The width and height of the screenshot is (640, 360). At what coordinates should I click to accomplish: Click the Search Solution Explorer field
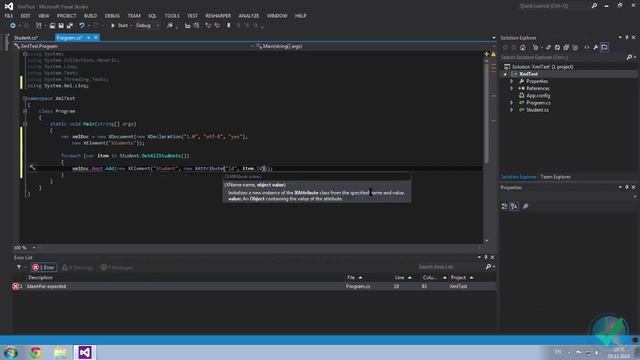[x=563, y=58]
